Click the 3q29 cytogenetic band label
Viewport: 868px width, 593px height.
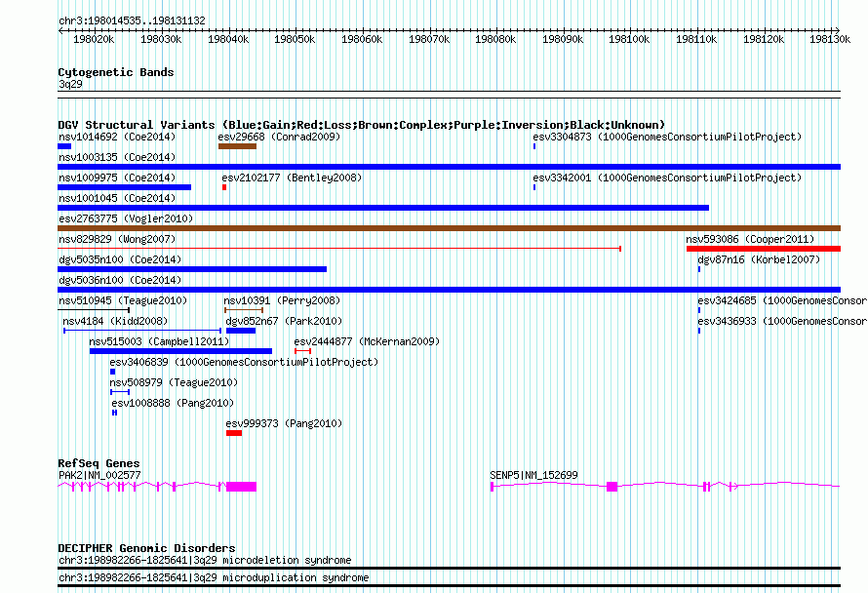tap(70, 84)
